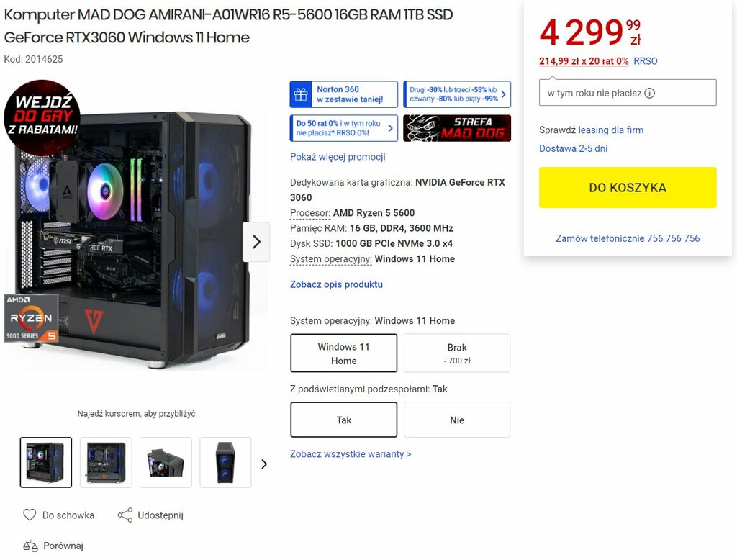
Task: Click the 'Wejdź do gry z rabatami' badge
Action: (42, 117)
